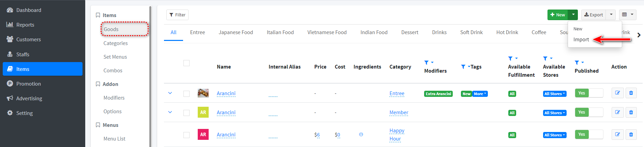Check the select-all checkbox in header
The width and height of the screenshot is (644, 147).
click(x=186, y=63)
